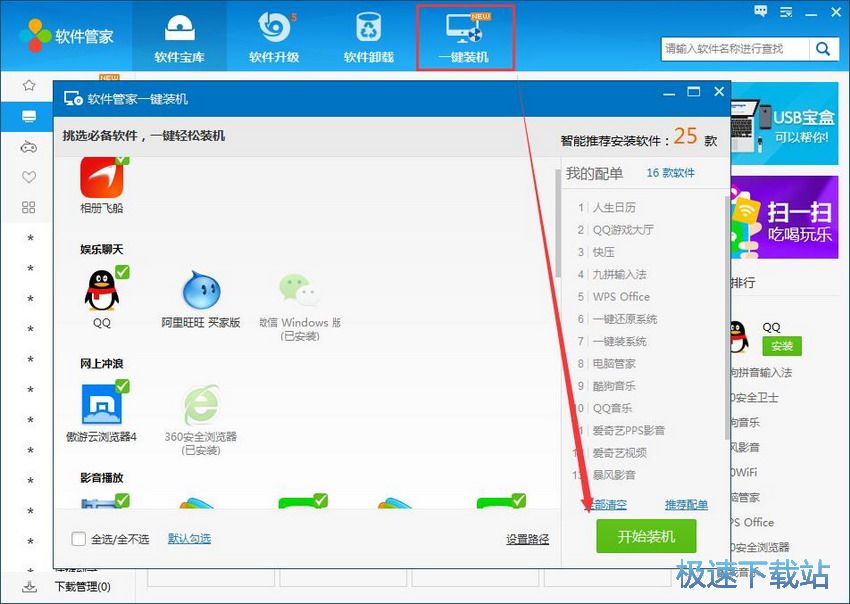Viewport: 850px width, 604px height.
Task: Select 人生日历 in 我的配单 list
Action: click(x=614, y=208)
